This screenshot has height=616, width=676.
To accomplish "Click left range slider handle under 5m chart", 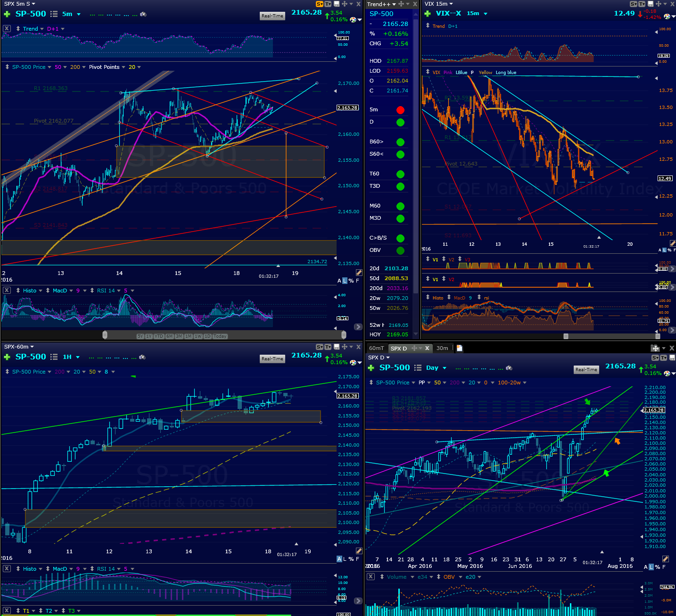I will tap(105, 335).
